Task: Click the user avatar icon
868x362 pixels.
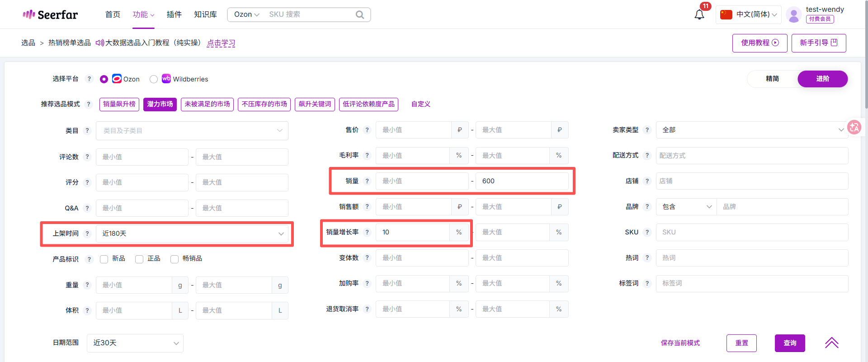Action: (793, 14)
